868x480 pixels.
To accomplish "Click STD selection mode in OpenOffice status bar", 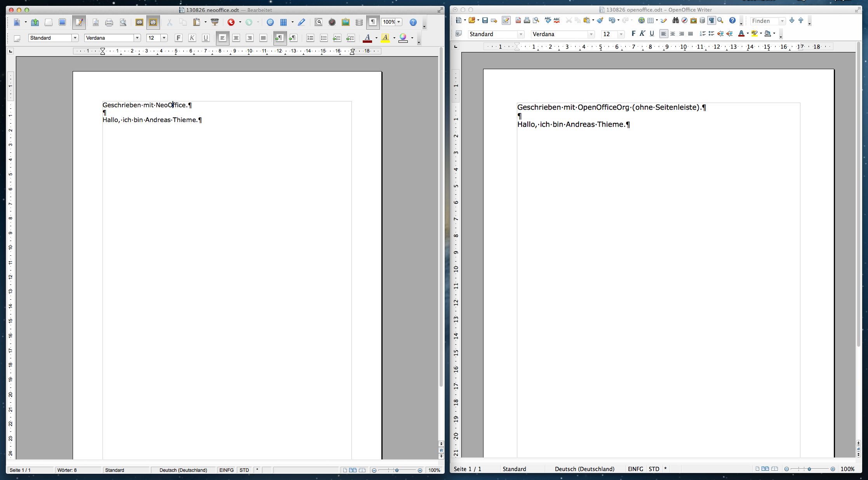I will 654,469.
